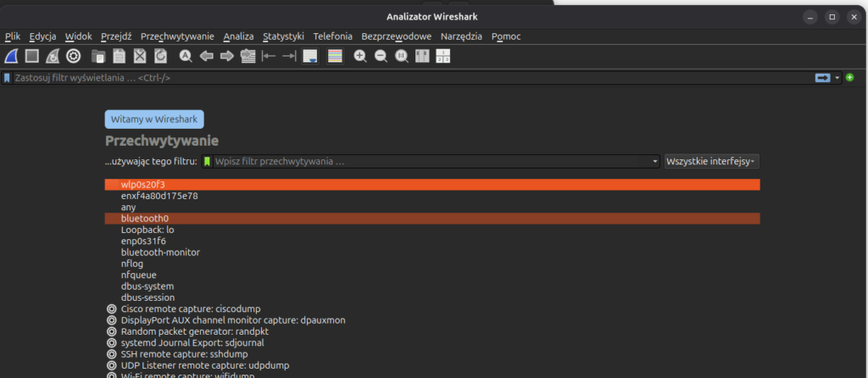Click into the display filter input field
The width and height of the screenshot is (868, 378).
(x=407, y=78)
